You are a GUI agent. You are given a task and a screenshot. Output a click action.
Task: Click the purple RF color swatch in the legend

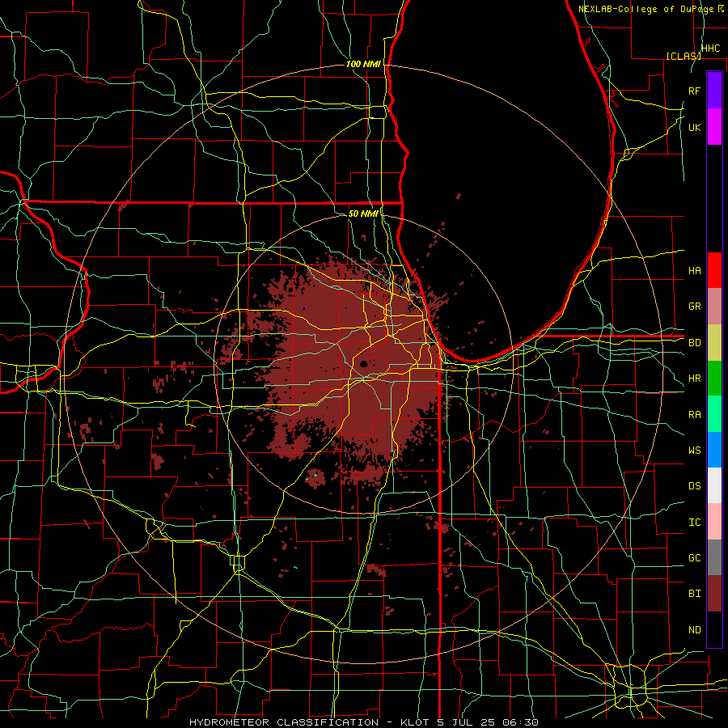pos(714,91)
